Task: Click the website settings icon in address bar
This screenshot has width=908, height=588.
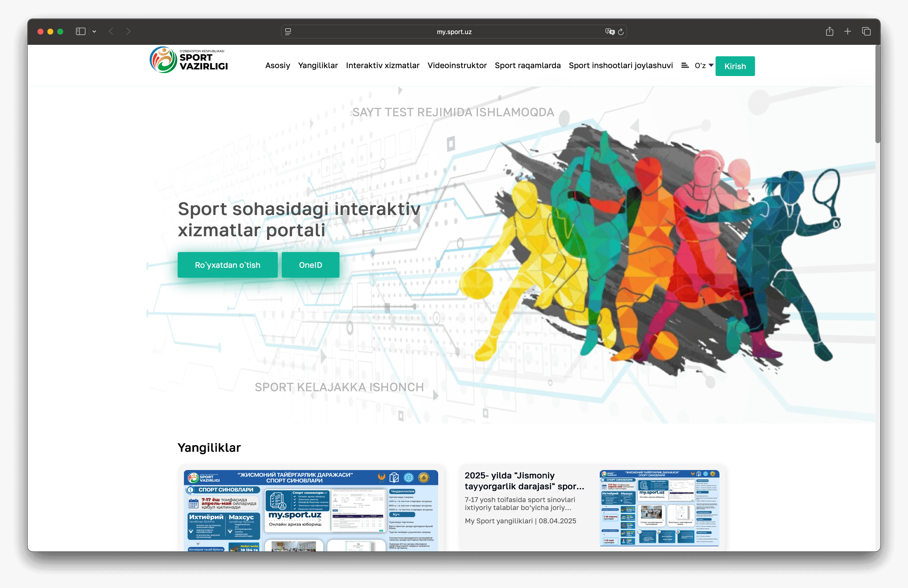Action: pyautogui.click(x=288, y=32)
